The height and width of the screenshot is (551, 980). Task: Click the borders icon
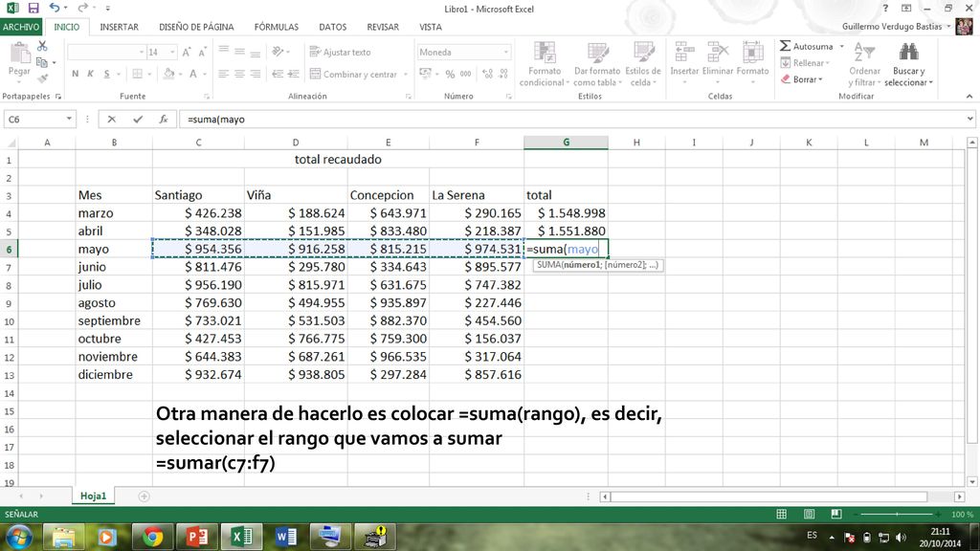(138, 74)
